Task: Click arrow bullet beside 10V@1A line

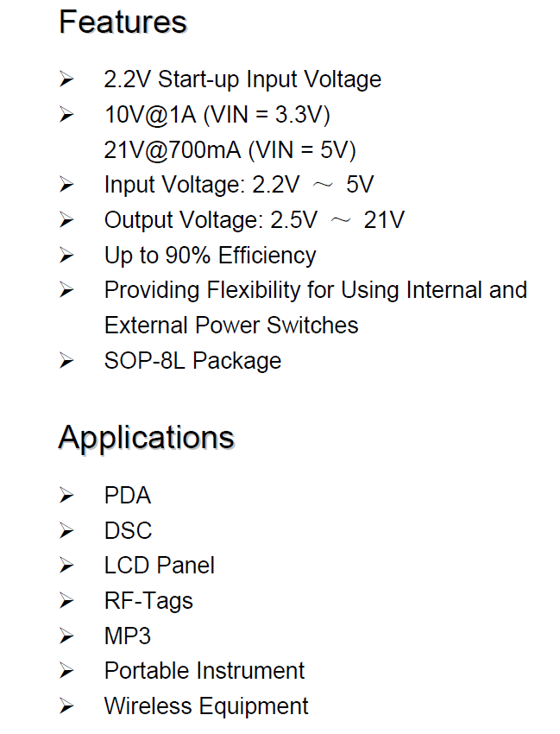Action: [66, 115]
